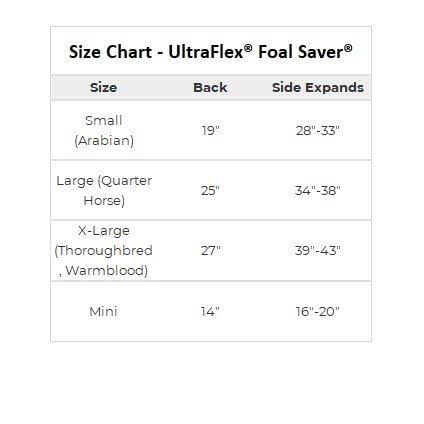Select the Back column header
This screenshot has width=424, height=424.
click(x=210, y=88)
